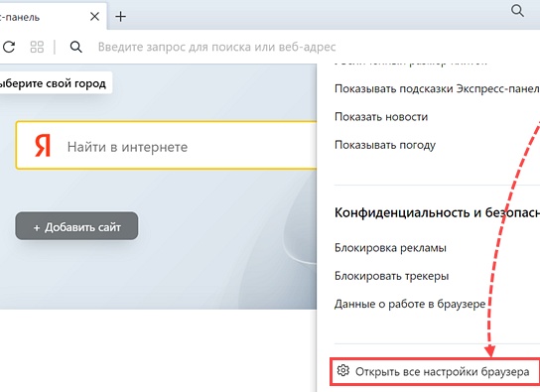Click the magnifier icon in the address bar

[x=75, y=47]
